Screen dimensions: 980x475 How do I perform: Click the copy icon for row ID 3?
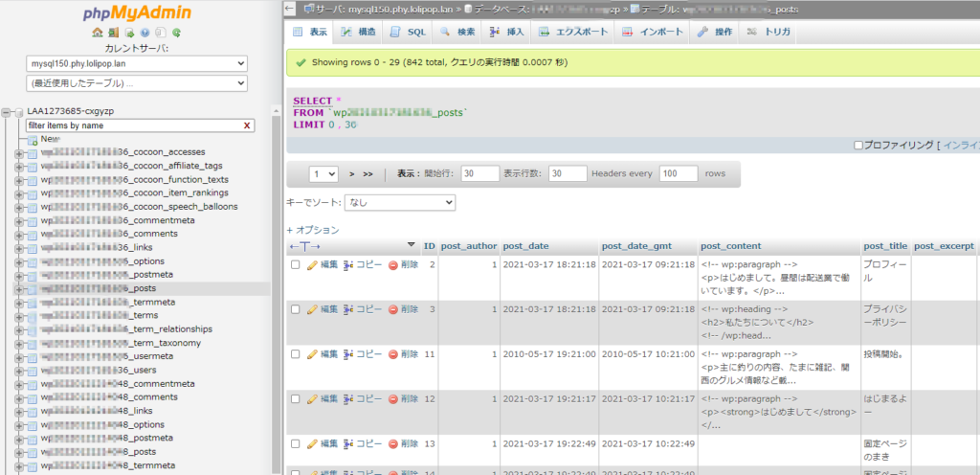click(349, 309)
